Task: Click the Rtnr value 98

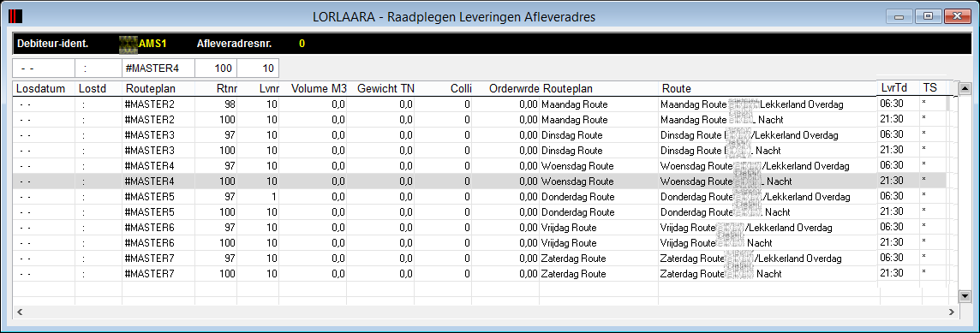Action: point(229,104)
